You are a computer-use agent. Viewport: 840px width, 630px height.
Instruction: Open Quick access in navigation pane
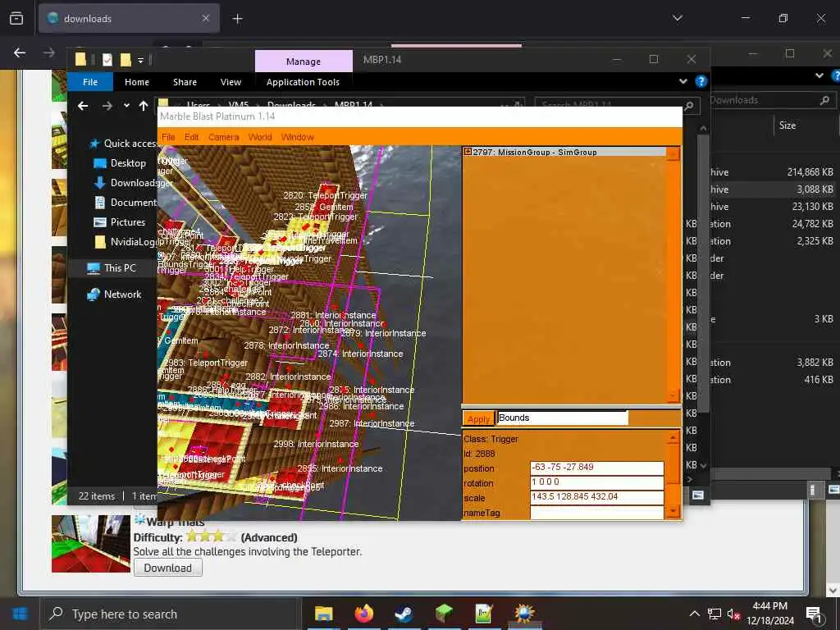click(123, 144)
